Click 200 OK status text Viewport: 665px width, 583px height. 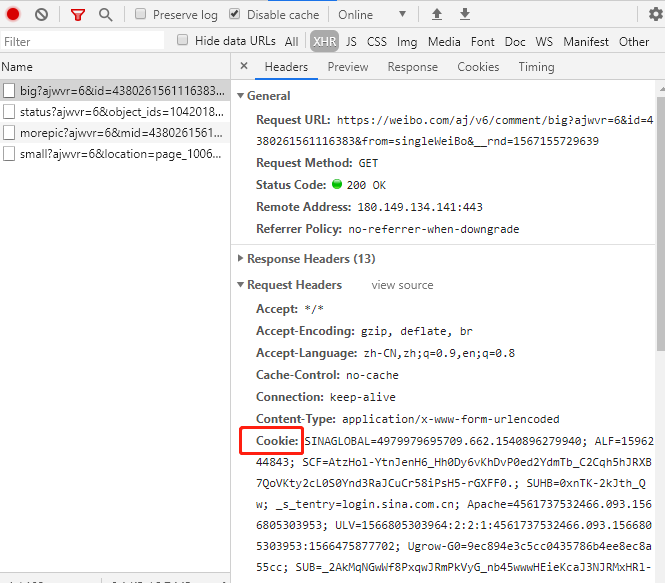pos(366,185)
